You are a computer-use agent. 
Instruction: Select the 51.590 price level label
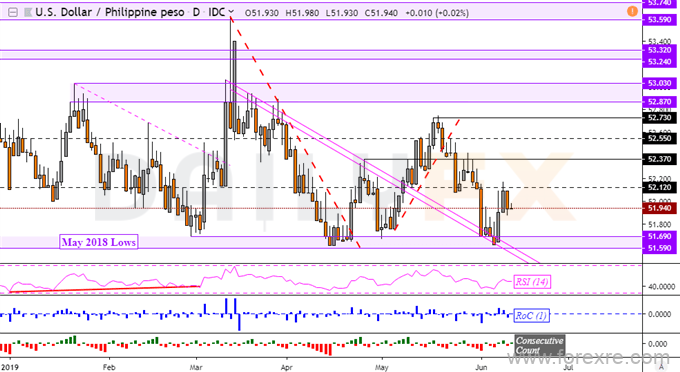(659, 248)
